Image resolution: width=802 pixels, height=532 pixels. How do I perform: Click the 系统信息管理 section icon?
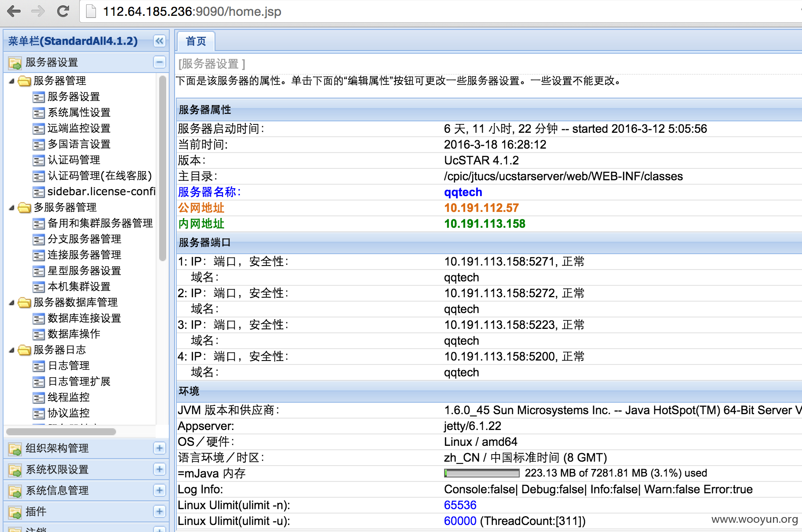coord(15,491)
